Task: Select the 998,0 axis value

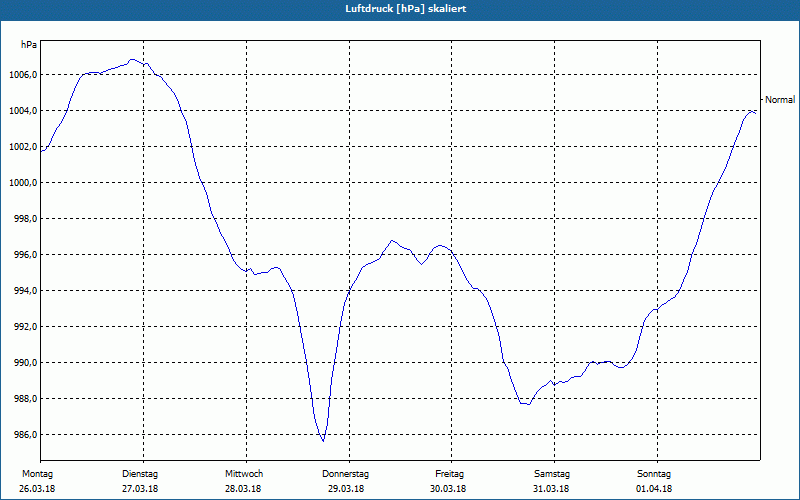Action: coord(26,219)
